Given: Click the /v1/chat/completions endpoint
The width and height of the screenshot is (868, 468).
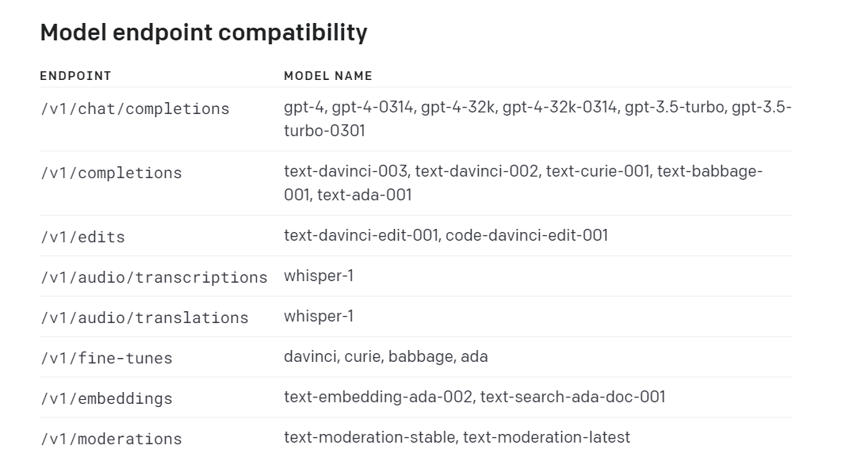Looking at the screenshot, I should (x=135, y=109).
